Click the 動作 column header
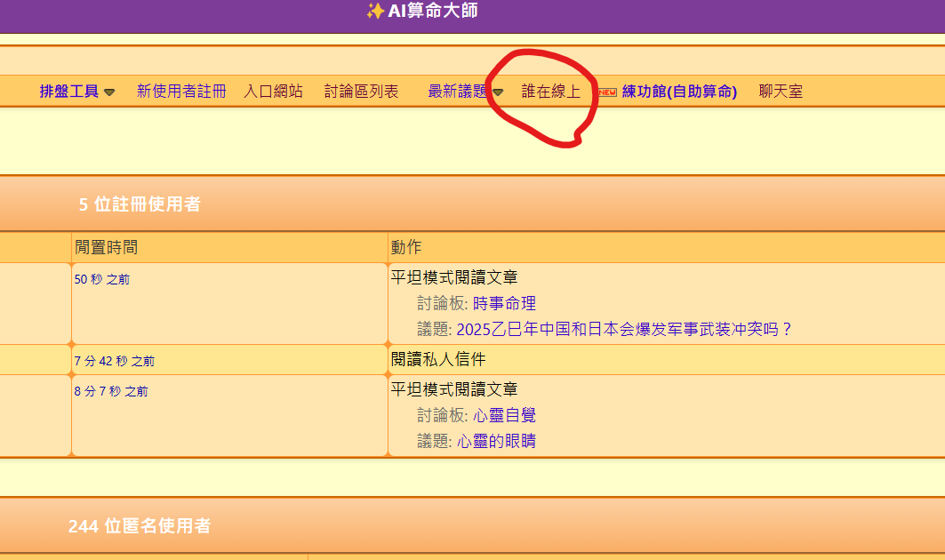Viewport: 945px width, 560px height. [x=406, y=247]
